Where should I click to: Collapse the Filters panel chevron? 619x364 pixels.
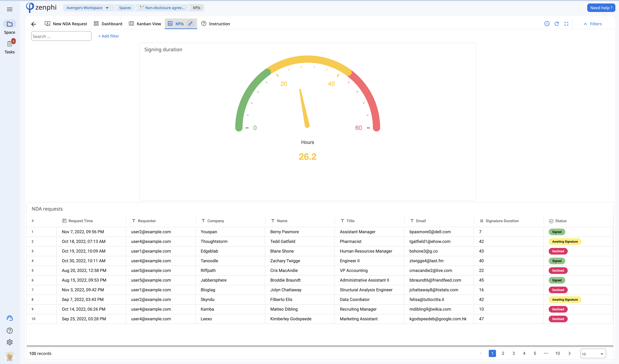(x=585, y=24)
